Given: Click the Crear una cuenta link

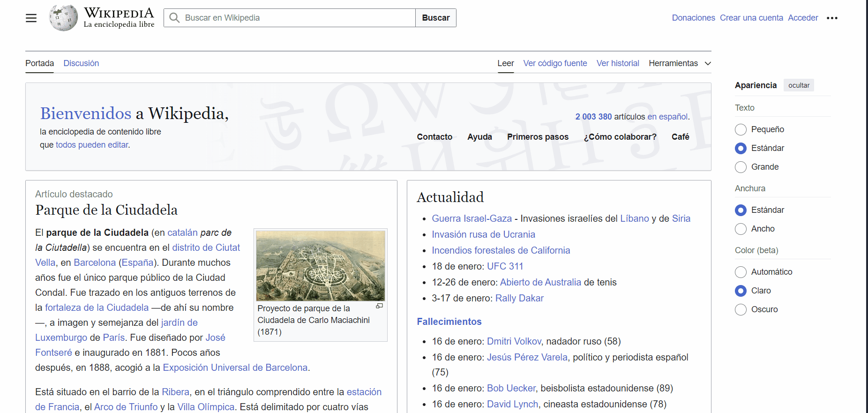Looking at the screenshot, I should pyautogui.click(x=751, y=18).
